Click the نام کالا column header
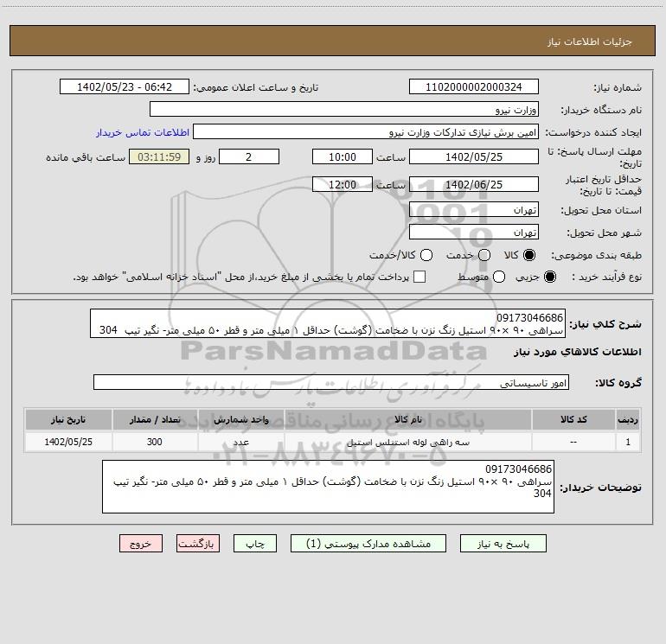 (x=407, y=419)
